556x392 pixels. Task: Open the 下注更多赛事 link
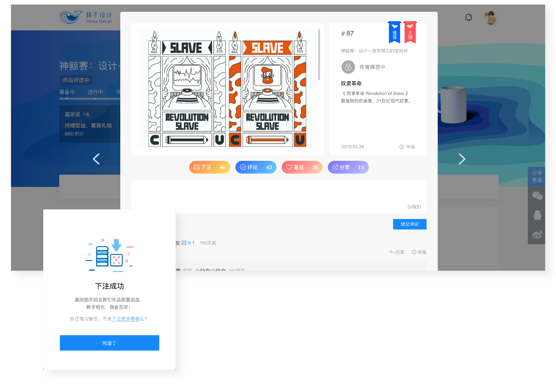click(125, 319)
